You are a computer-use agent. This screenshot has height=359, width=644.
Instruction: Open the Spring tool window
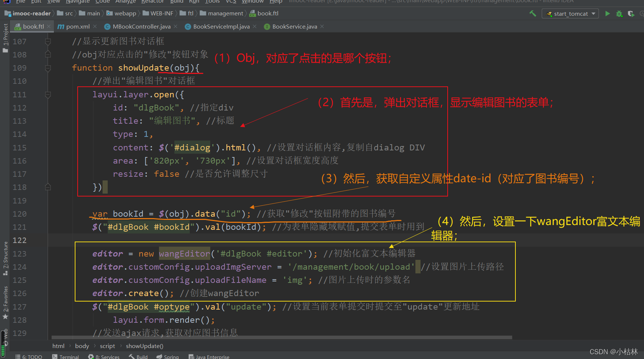167,357
